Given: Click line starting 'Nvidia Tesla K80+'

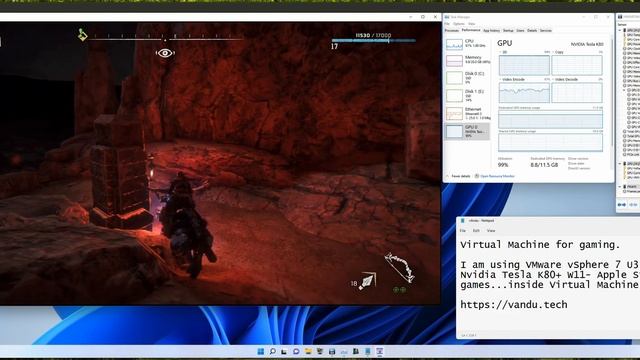Looking at the screenshot, I should coord(550,275).
